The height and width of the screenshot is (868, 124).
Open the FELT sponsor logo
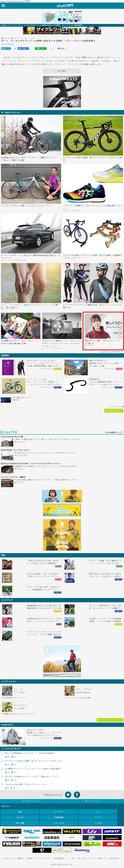pos(12,838)
